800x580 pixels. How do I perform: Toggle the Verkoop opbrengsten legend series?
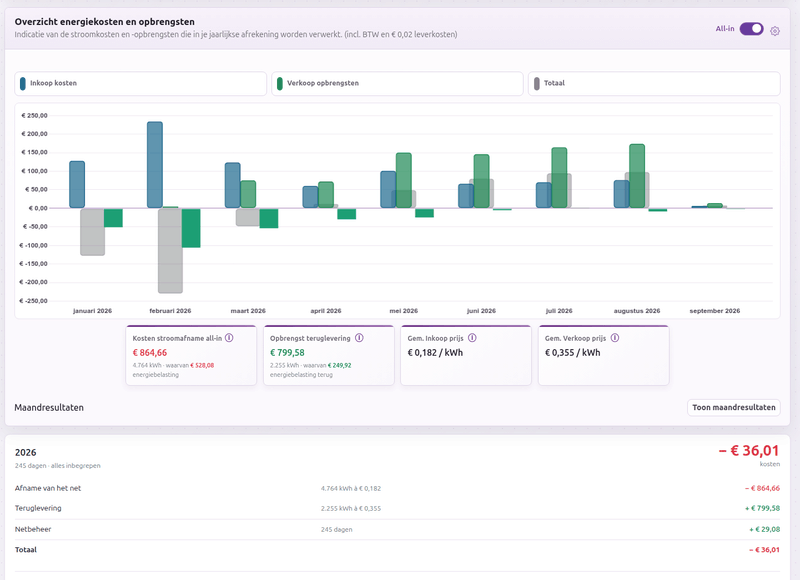click(397, 83)
